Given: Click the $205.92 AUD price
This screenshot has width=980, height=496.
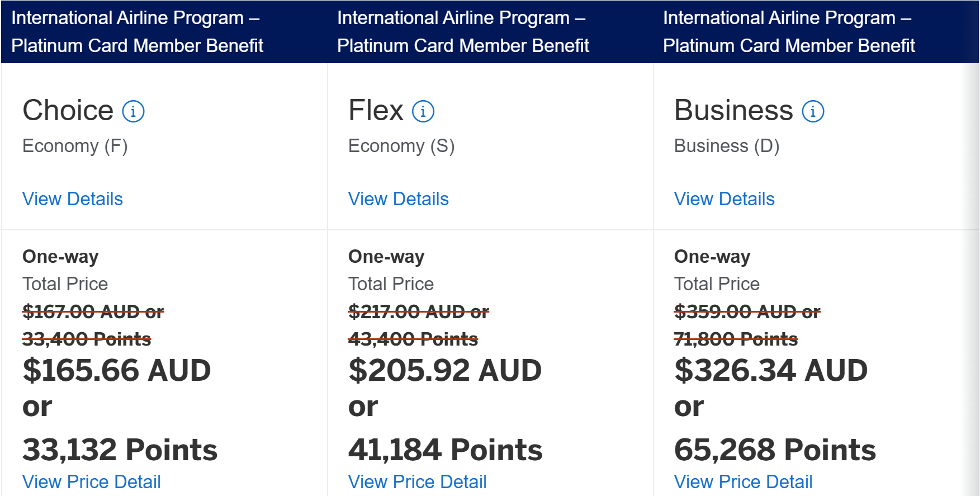Looking at the screenshot, I should 445,370.
